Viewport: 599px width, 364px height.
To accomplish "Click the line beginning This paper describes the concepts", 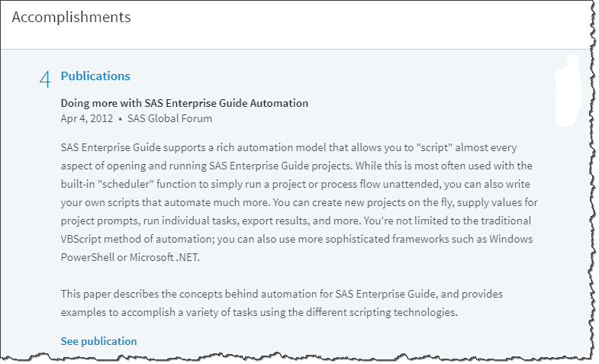I will [x=282, y=294].
